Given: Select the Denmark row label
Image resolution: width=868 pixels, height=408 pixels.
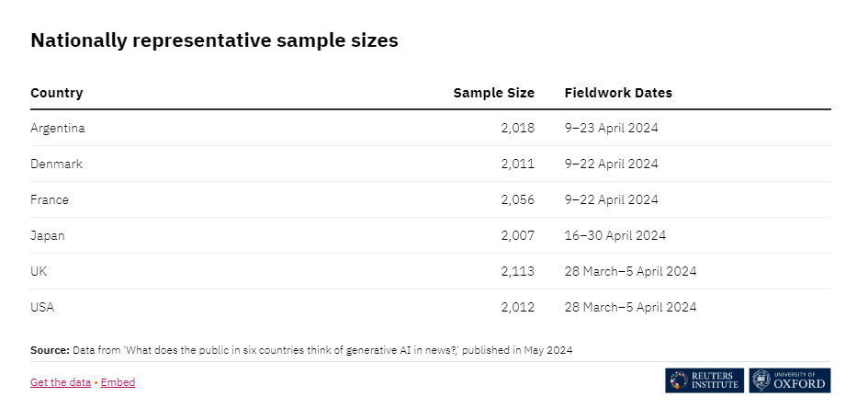Looking at the screenshot, I should pos(56,164).
